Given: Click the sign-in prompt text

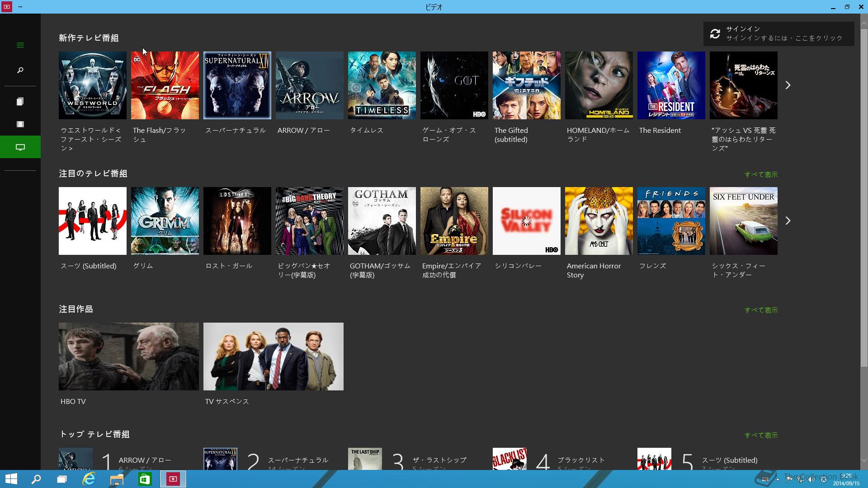Looking at the screenshot, I should click(x=784, y=38).
